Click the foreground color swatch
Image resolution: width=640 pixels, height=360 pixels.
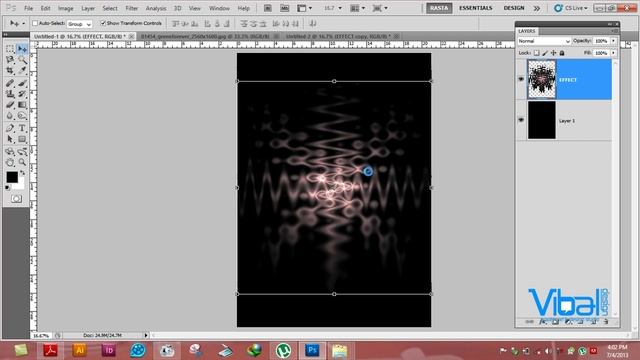pyautogui.click(x=11, y=177)
